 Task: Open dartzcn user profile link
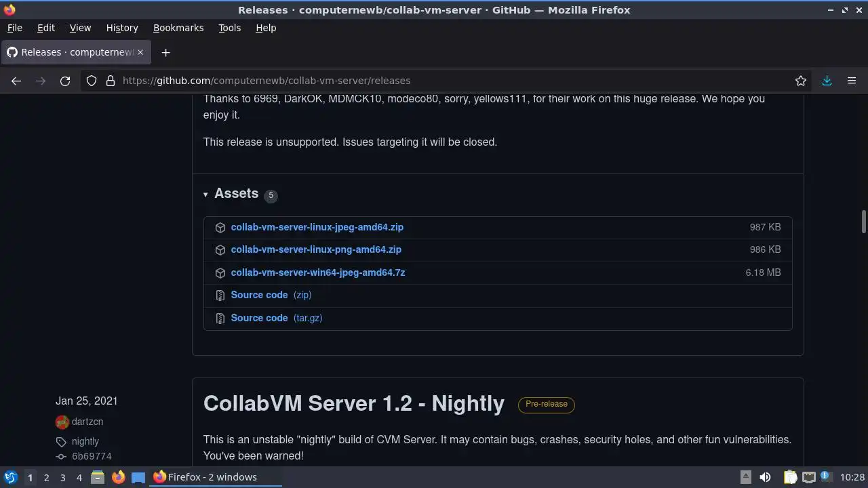tap(87, 422)
